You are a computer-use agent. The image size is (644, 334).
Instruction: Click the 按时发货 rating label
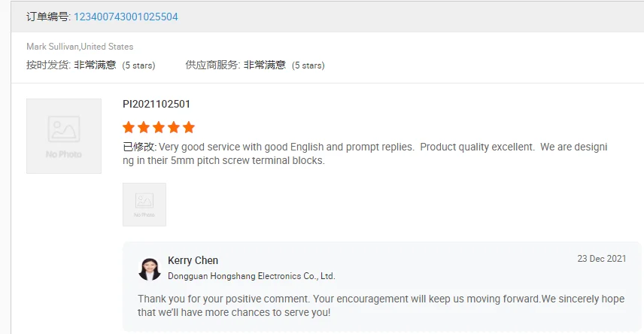[x=48, y=65]
